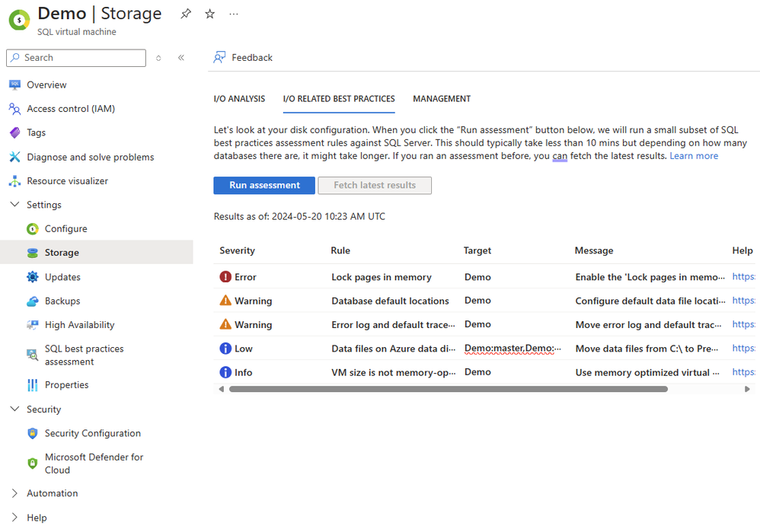The image size is (760, 532).
Task: Click the Message column header
Action: pos(594,250)
